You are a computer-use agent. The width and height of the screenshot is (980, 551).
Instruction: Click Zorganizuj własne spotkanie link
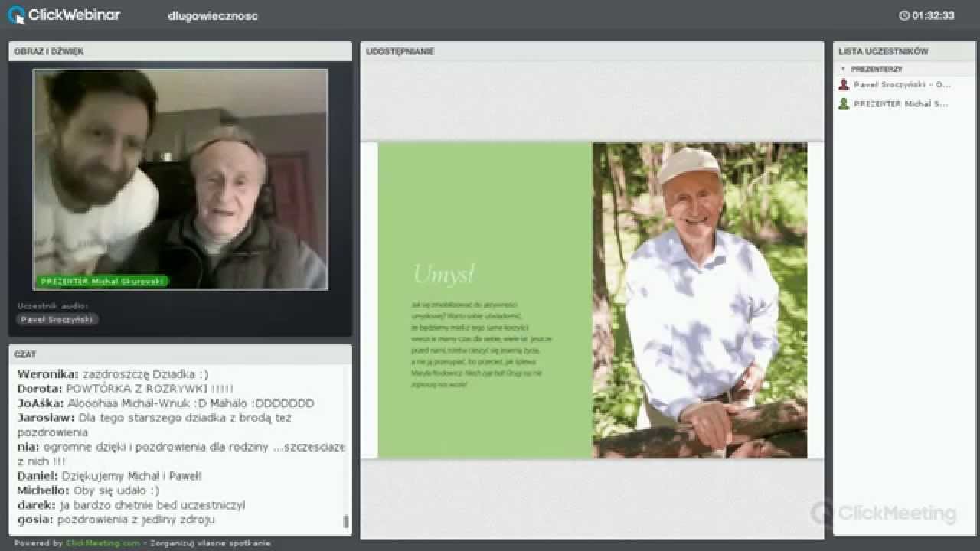(x=209, y=543)
